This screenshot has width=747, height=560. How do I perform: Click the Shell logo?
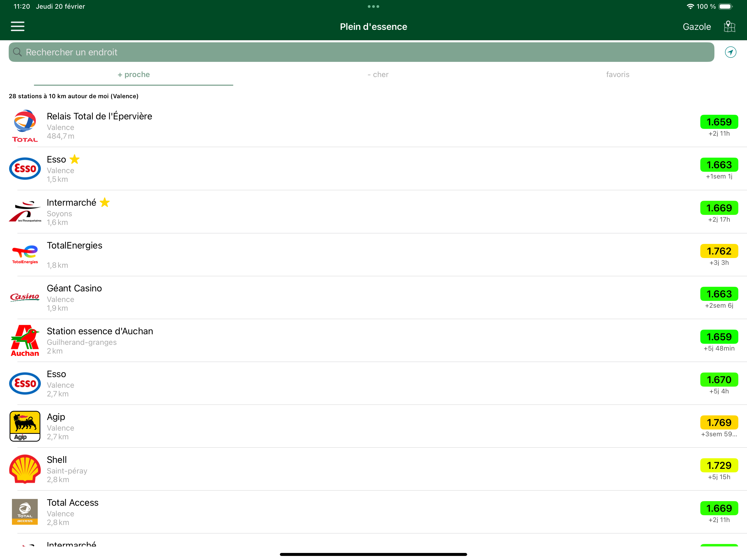25,469
